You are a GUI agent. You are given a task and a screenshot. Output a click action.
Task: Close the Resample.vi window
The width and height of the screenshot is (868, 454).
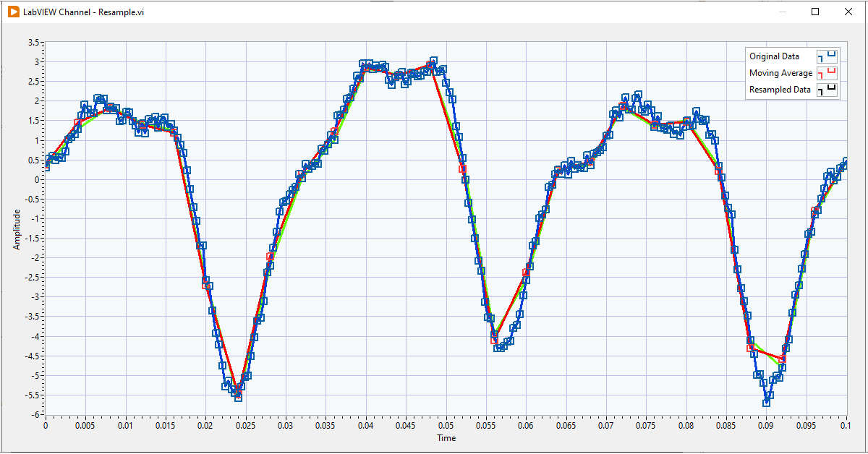pyautogui.click(x=848, y=12)
